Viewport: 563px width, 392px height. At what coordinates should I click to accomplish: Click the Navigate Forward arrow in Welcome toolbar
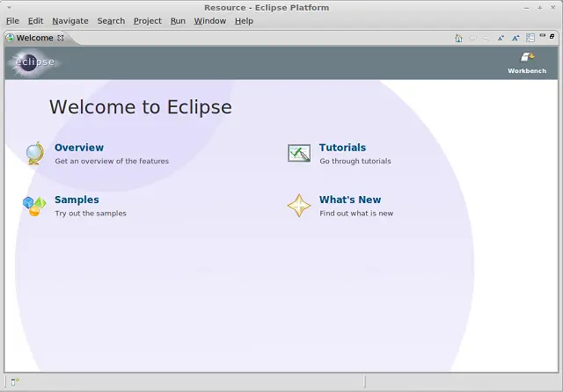pyautogui.click(x=486, y=38)
